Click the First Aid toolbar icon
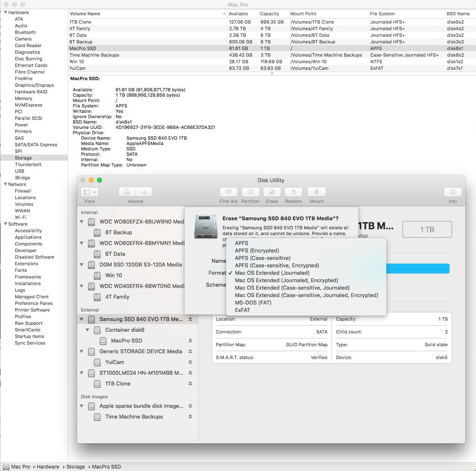This screenshot has width=476, height=471. coord(229,192)
